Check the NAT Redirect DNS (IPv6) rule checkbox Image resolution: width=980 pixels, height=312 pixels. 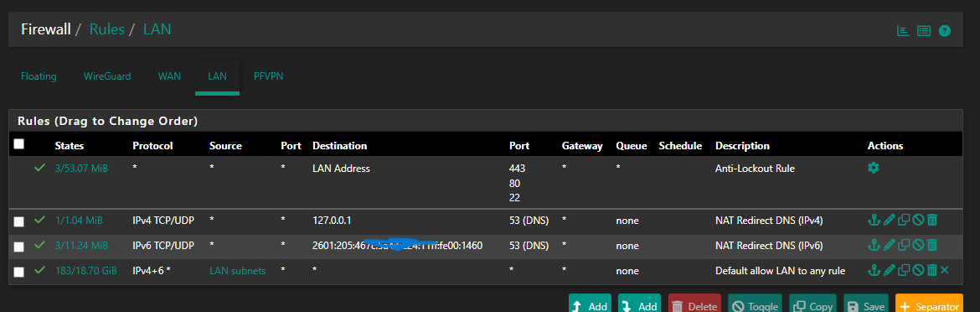(x=18, y=247)
